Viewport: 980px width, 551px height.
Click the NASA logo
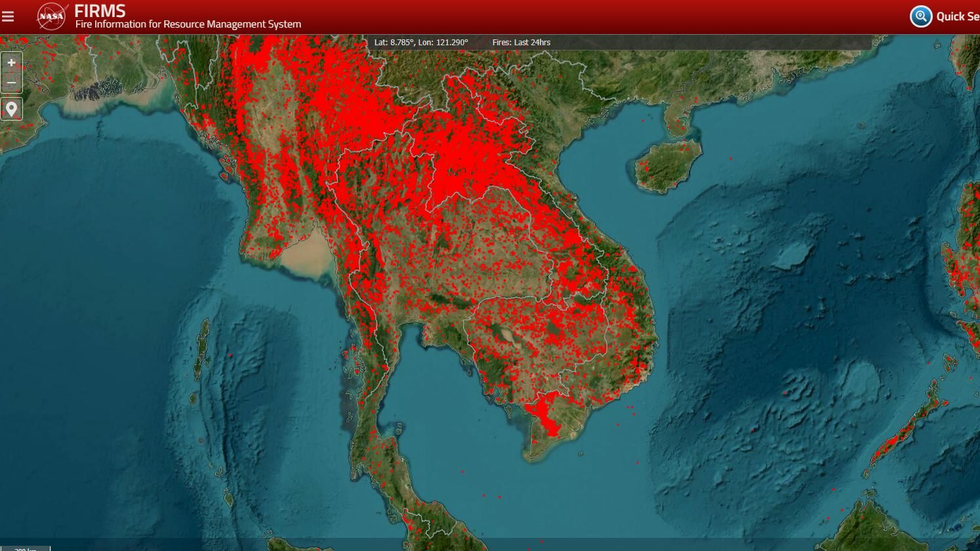pos(52,16)
